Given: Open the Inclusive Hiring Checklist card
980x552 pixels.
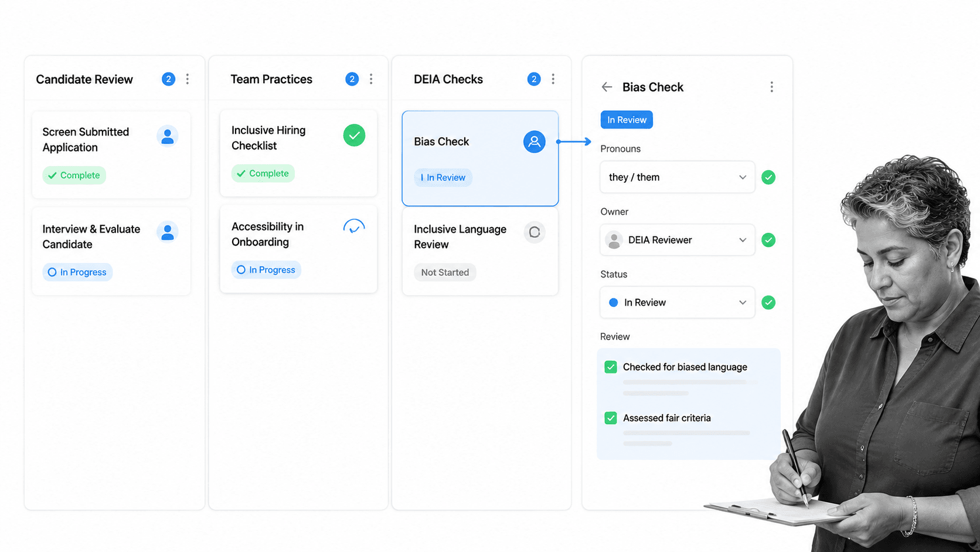Looking at the screenshot, I should click(298, 153).
